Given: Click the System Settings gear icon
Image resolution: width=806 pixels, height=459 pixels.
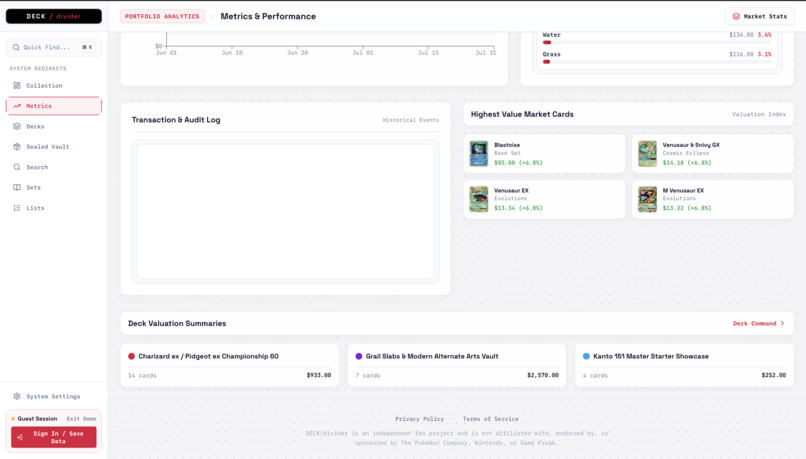Looking at the screenshot, I should [x=17, y=396].
